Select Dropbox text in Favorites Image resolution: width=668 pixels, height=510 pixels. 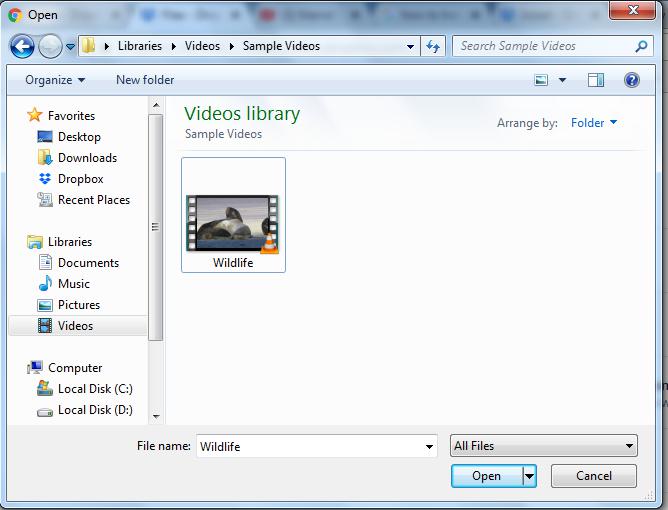click(x=81, y=179)
